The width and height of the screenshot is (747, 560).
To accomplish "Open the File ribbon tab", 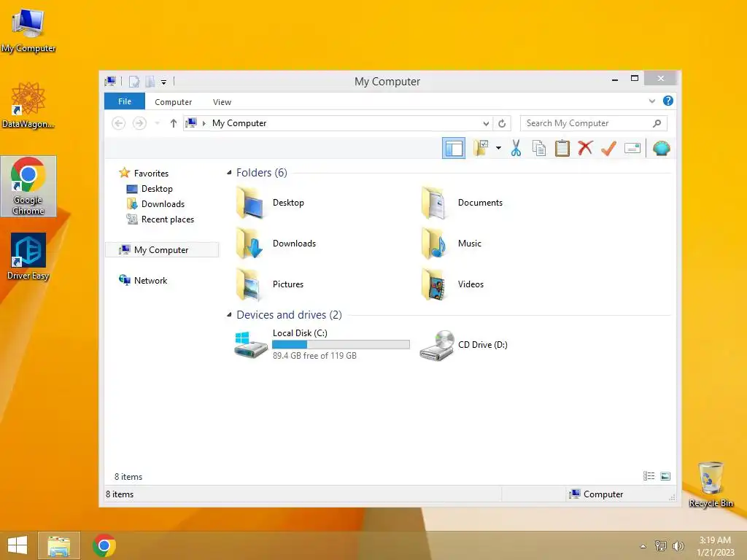I will (x=124, y=101).
